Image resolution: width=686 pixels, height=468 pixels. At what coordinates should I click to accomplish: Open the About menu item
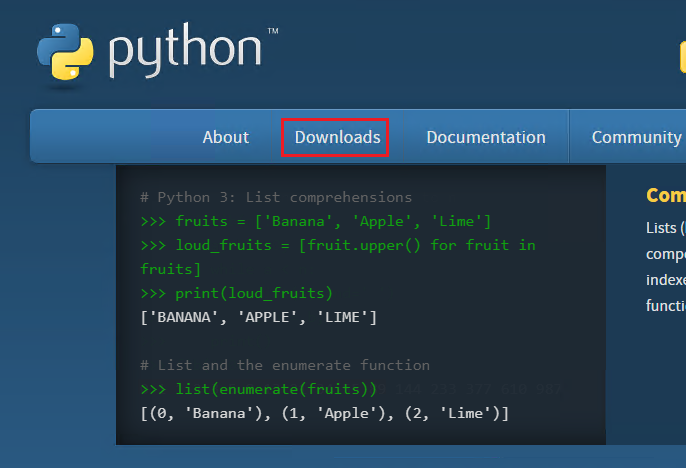click(x=226, y=137)
